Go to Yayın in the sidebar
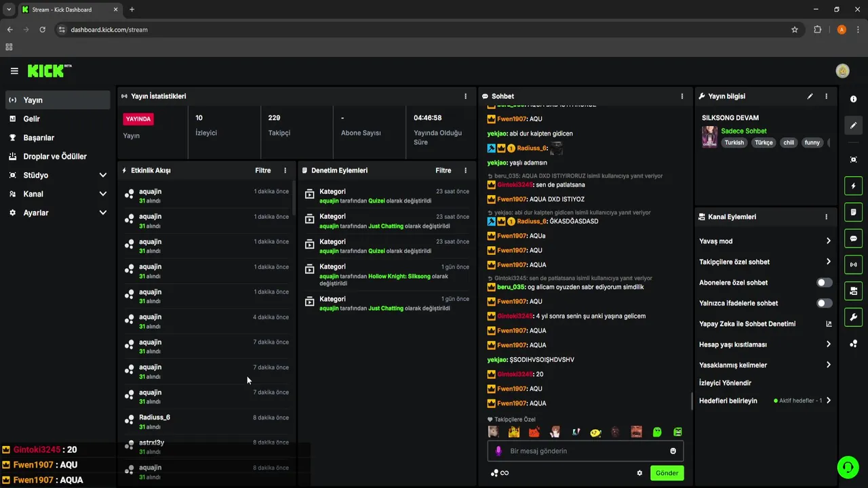 [x=58, y=100]
